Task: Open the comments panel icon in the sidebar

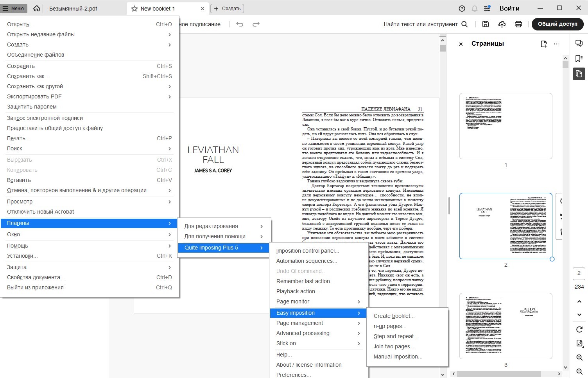Action: click(579, 43)
